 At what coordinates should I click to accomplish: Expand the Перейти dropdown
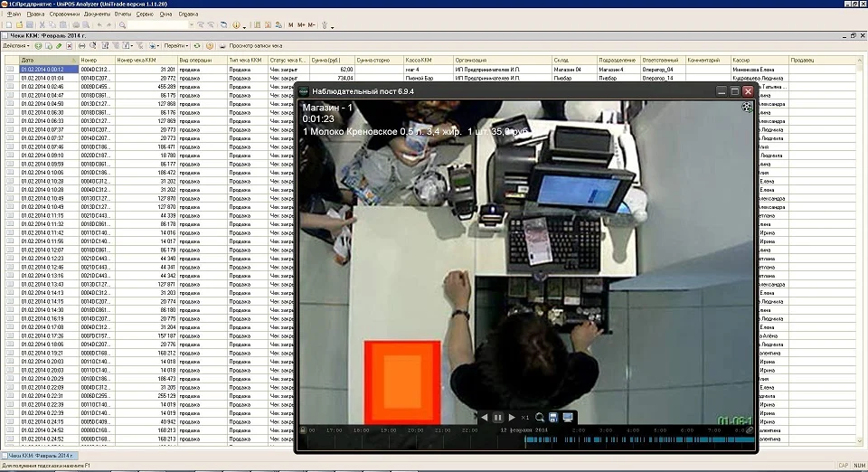tap(175, 45)
